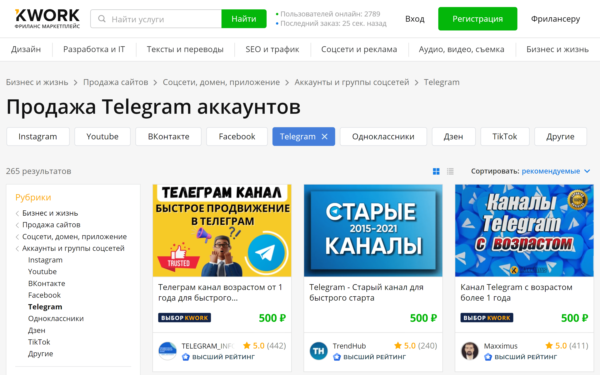
Task: Select the TikTok filter chip
Action: click(x=505, y=137)
